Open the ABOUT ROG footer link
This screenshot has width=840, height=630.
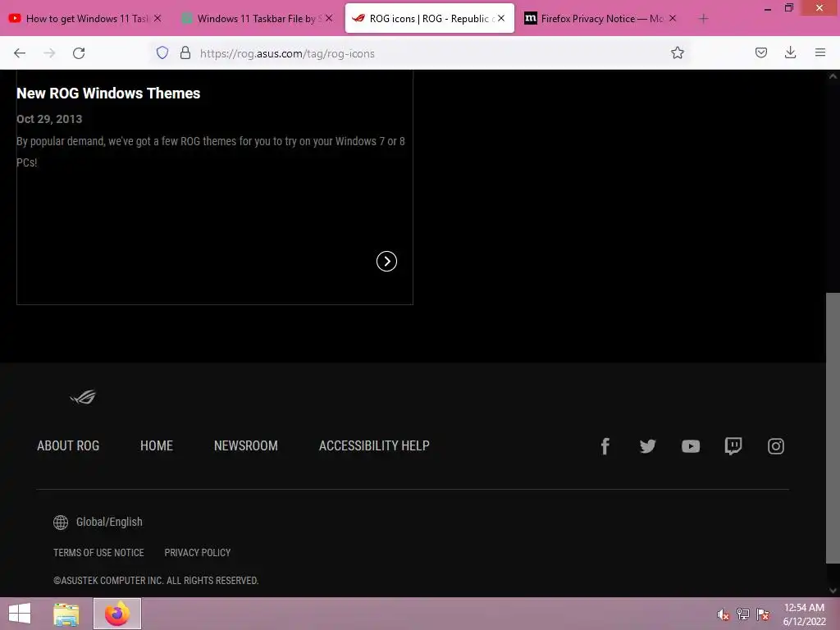click(x=68, y=445)
